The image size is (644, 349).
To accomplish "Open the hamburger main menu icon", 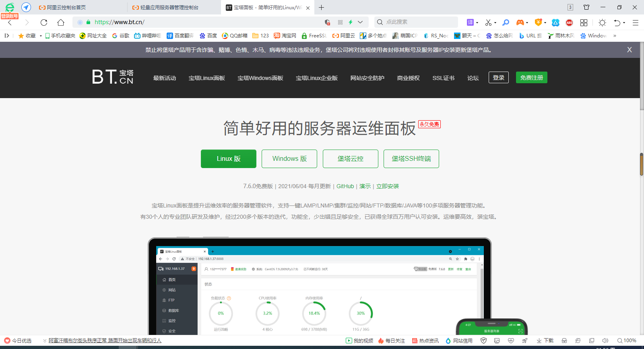I will click(636, 23).
